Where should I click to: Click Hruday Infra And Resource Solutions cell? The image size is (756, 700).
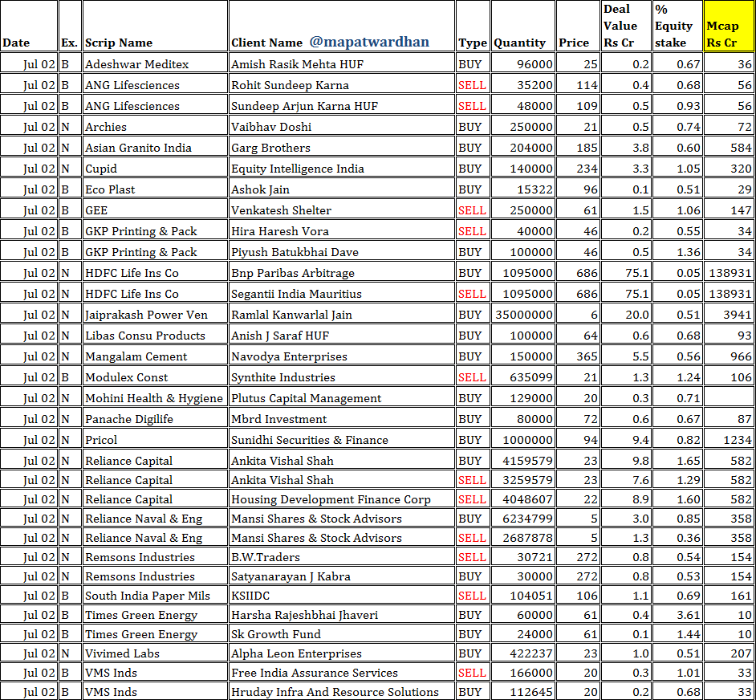(x=342, y=692)
